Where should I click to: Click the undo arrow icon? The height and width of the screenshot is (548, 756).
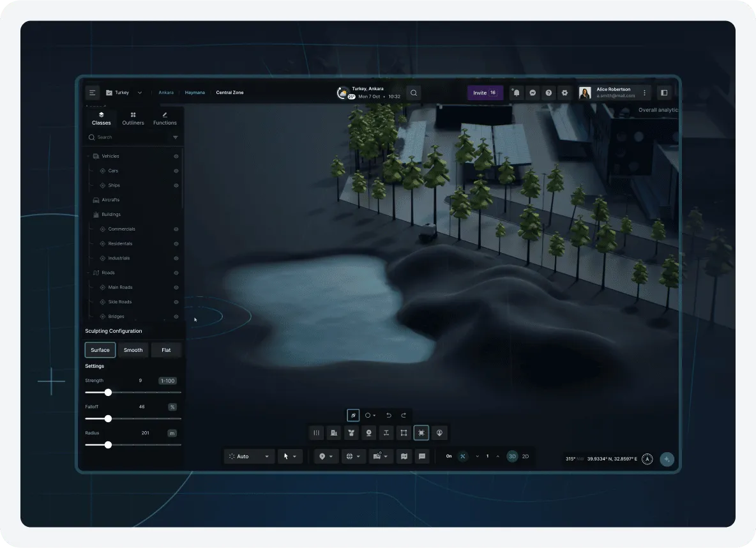389,415
